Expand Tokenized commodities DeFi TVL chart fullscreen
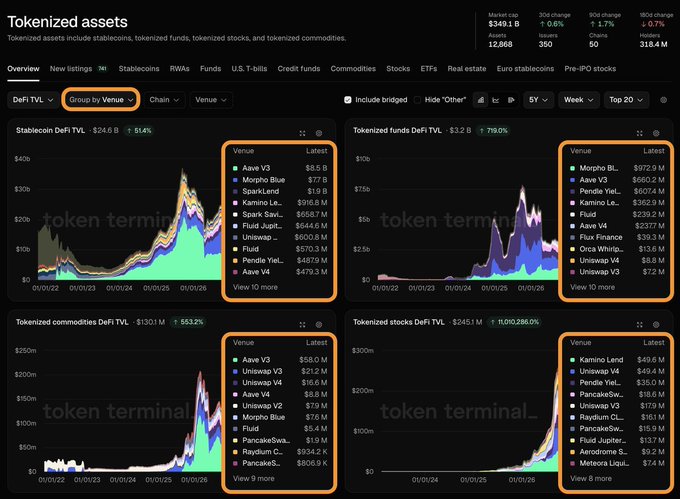 (x=302, y=324)
